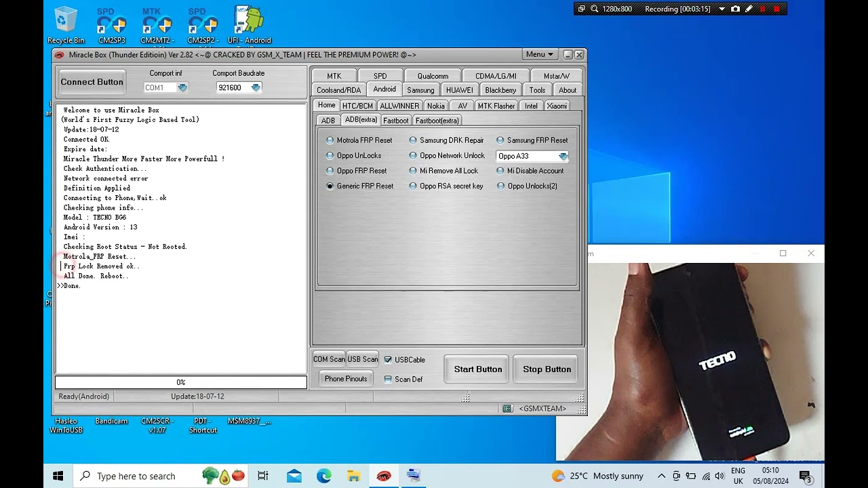Open the notification center icon

click(x=806, y=476)
